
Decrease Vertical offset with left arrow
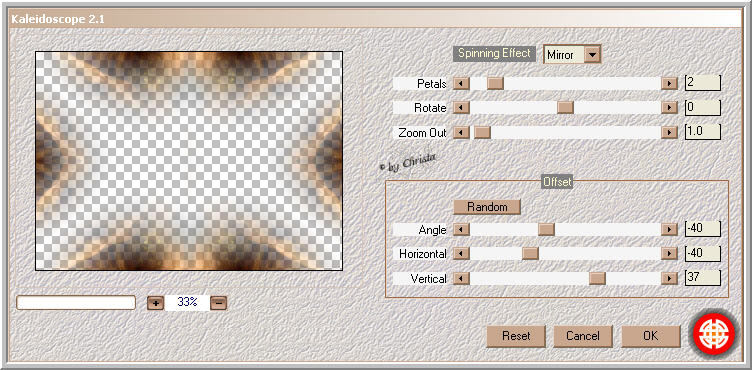coord(461,278)
